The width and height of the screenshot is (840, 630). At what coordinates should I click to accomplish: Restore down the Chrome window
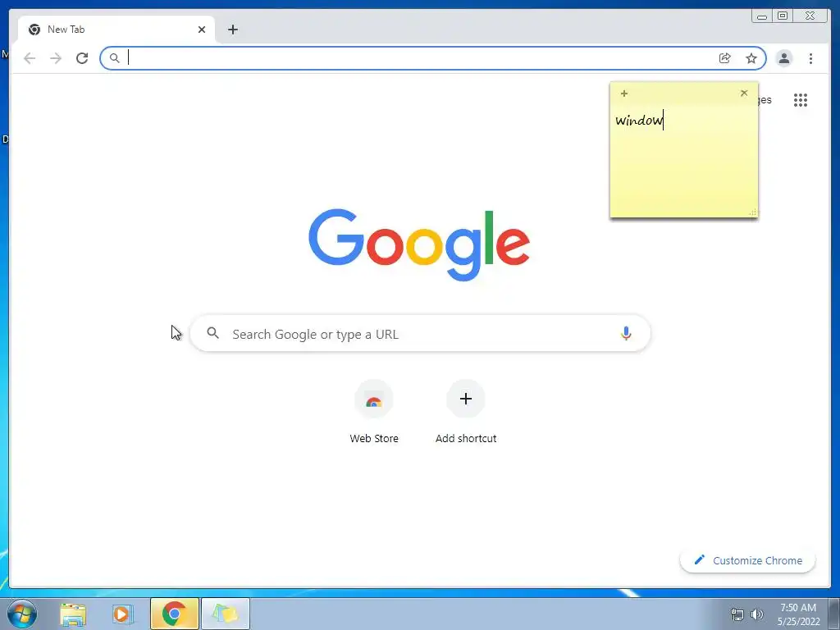782,16
